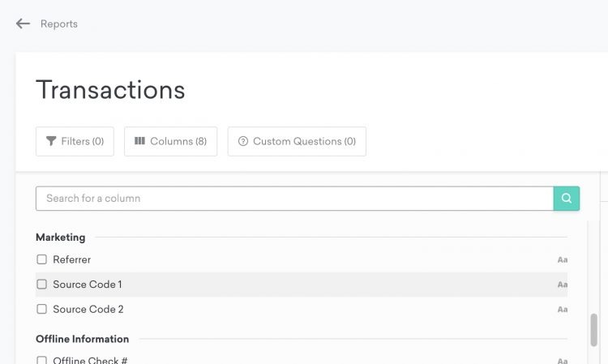
Task: Enable the Source Code 1 checkbox
Action: 42,285
